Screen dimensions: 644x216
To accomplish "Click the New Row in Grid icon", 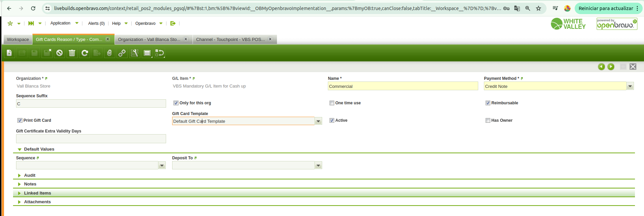I will coord(22,53).
